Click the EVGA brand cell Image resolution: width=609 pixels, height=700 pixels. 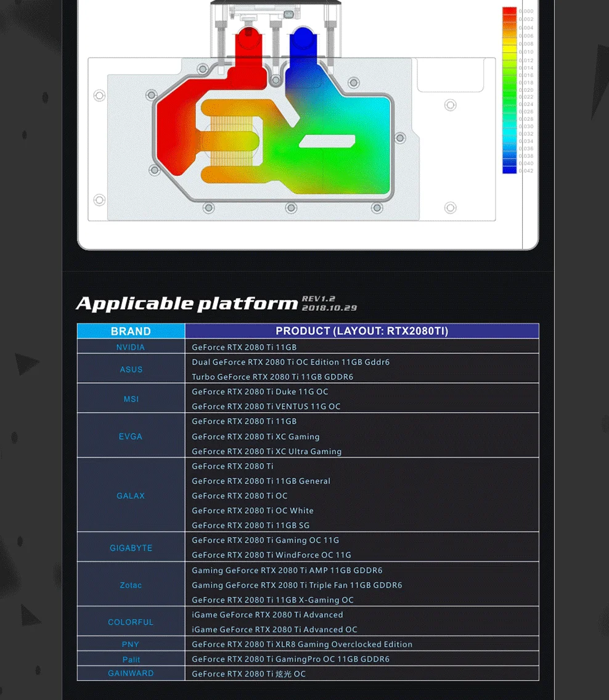[131, 436]
